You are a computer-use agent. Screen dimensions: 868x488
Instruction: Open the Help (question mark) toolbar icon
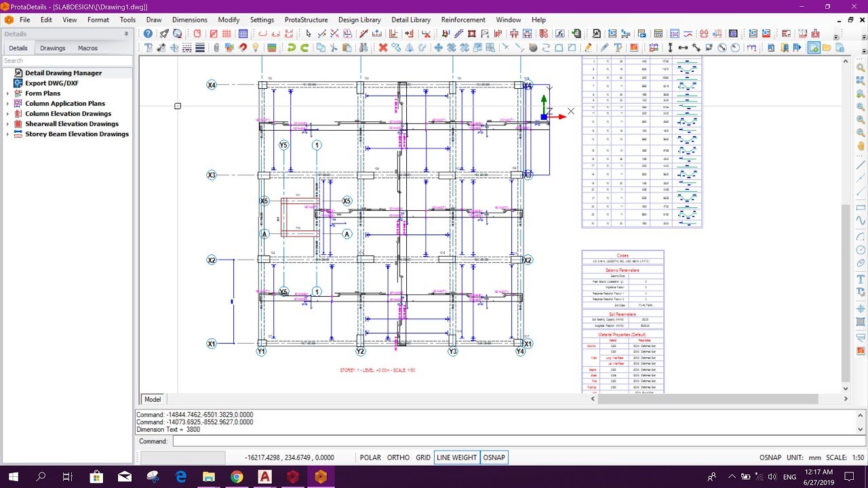click(x=148, y=33)
